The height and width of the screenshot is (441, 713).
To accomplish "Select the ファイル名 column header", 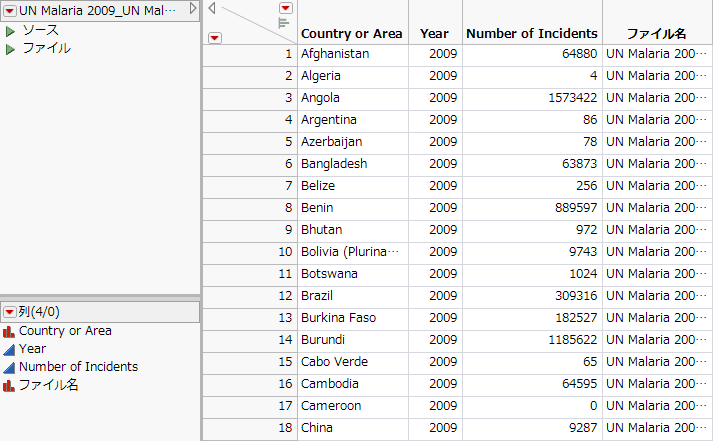I will [656, 33].
